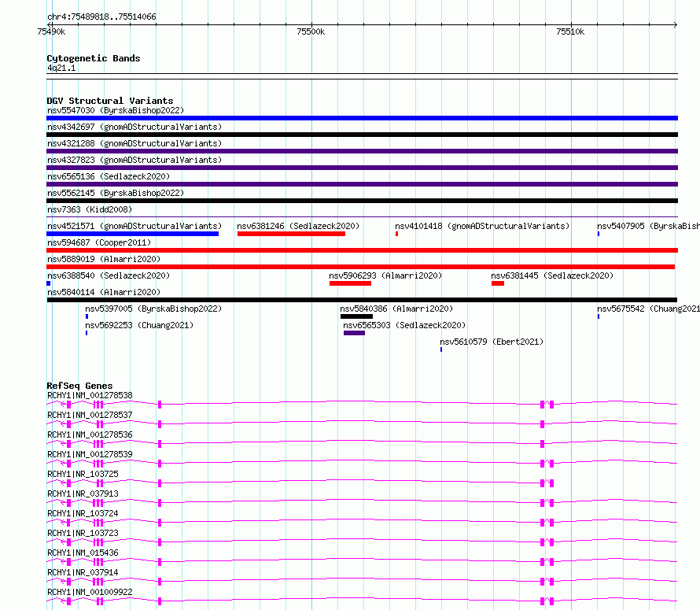This screenshot has width=700, height=610.
Task: Click nsv5562145 (ByrskaBishop2022) label
Action: (116, 193)
